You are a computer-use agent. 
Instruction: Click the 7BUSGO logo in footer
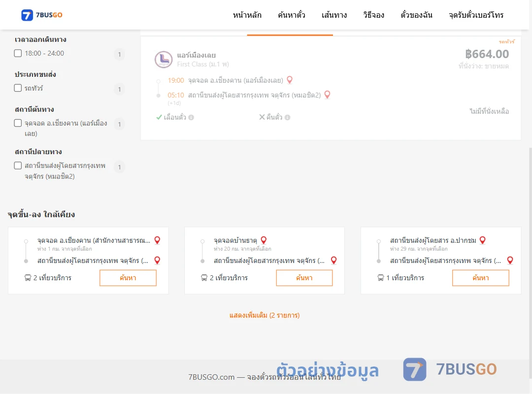click(x=450, y=369)
